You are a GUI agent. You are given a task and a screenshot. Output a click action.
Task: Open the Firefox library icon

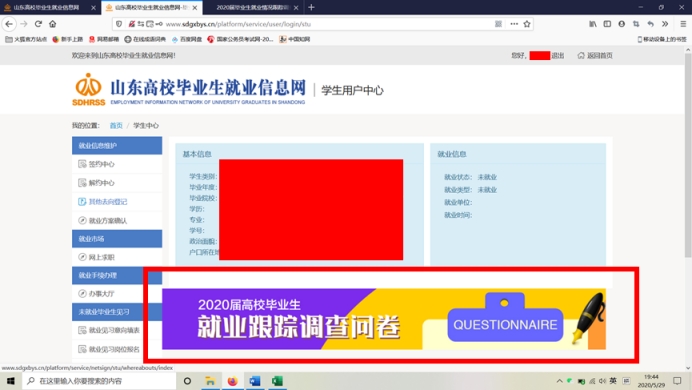click(593, 24)
